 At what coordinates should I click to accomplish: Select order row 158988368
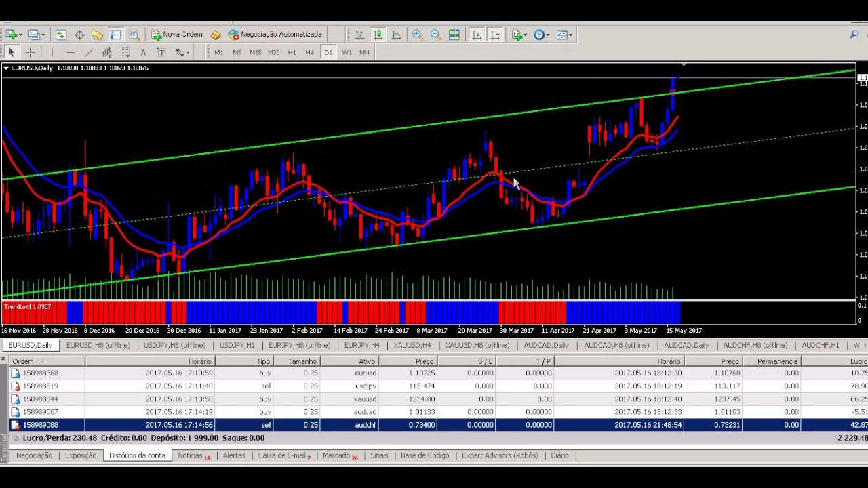[x=439, y=373]
